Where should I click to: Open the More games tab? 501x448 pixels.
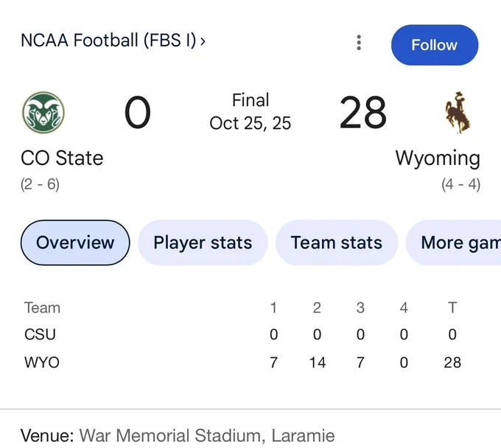pyautogui.click(x=453, y=242)
